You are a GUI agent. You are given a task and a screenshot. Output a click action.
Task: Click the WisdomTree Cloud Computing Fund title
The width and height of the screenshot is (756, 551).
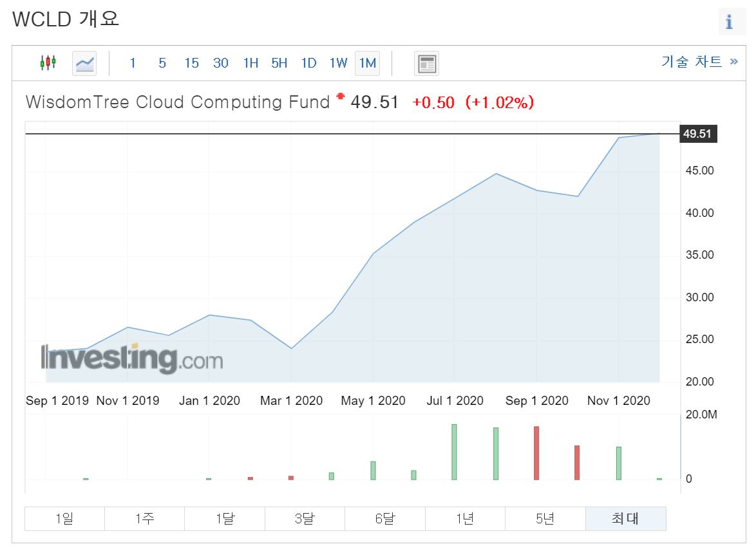[178, 102]
